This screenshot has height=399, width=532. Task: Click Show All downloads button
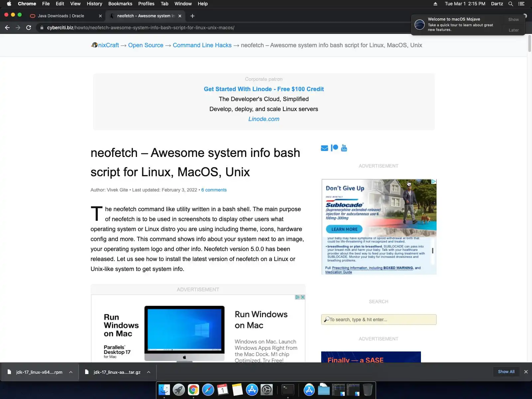coord(506,372)
